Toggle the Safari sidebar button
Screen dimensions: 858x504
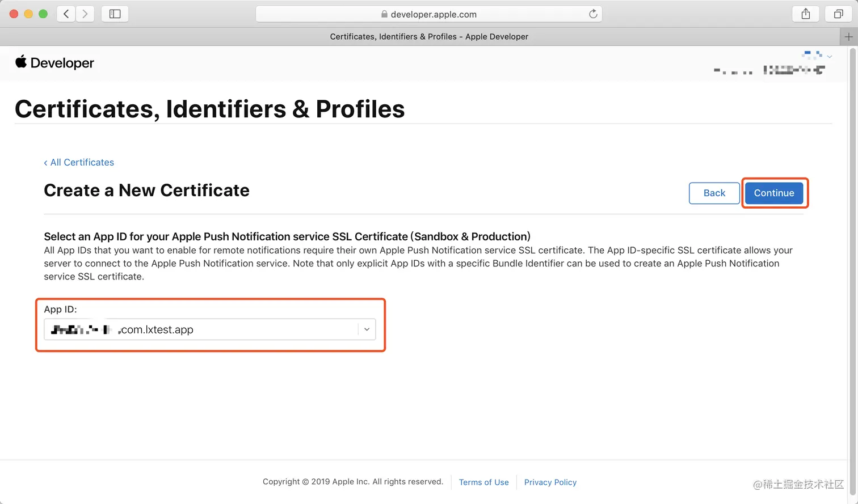click(115, 14)
